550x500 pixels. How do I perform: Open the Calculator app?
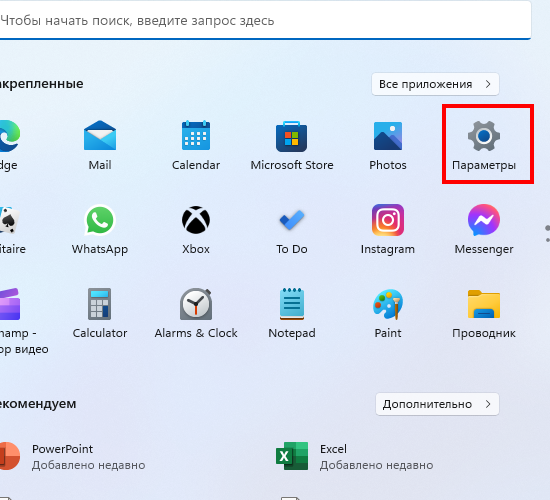click(x=100, y=313)
